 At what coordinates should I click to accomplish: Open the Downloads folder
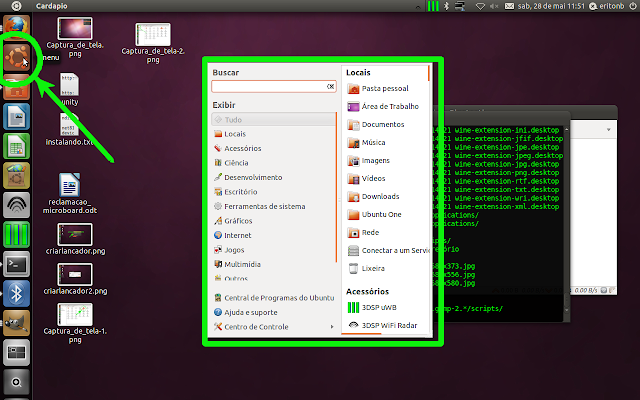coord(386,196)
